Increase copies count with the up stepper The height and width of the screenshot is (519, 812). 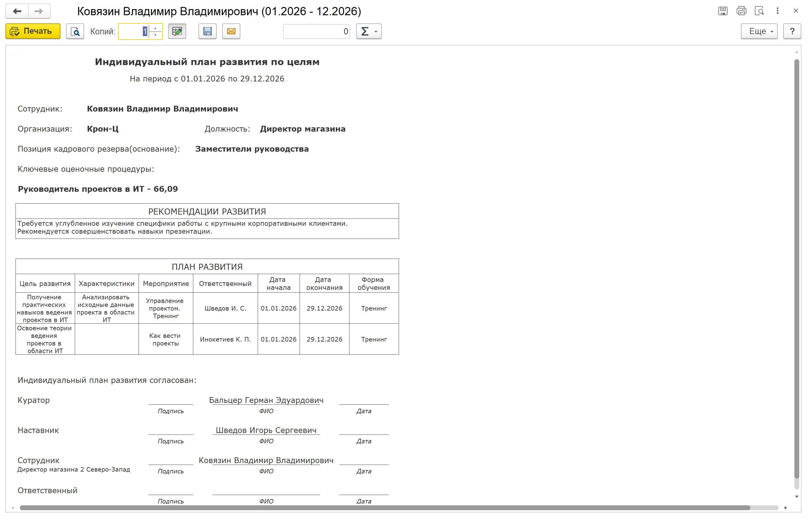156,28
